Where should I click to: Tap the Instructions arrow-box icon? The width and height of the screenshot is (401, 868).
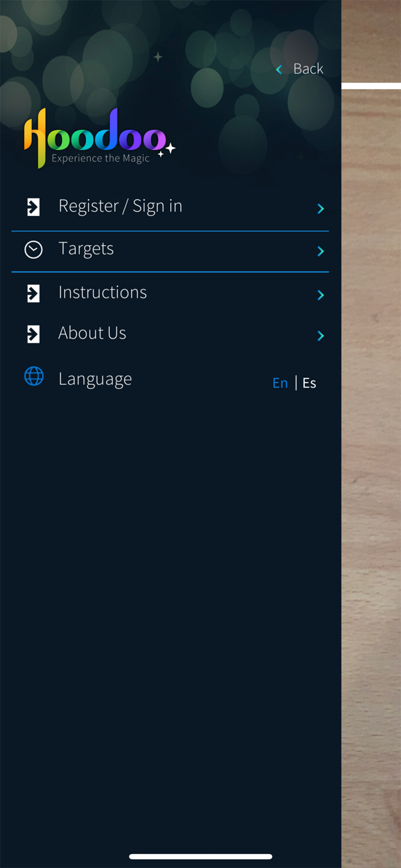pos(34,293)
